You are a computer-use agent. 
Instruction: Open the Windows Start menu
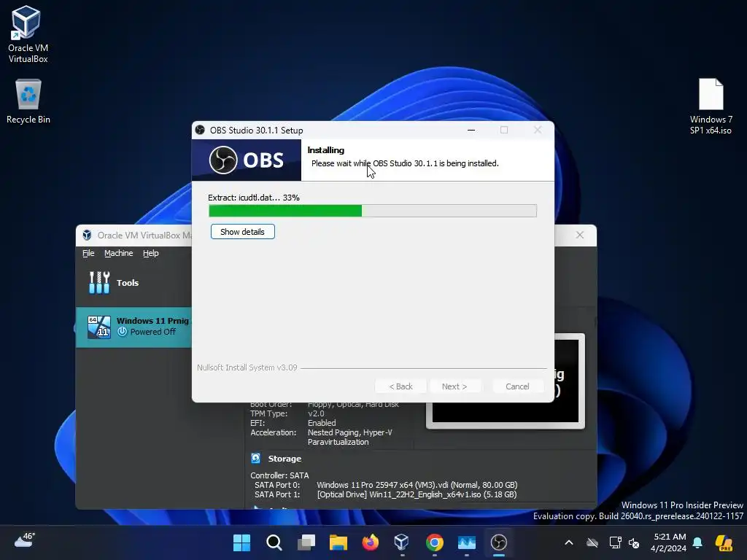click(241, 542)
